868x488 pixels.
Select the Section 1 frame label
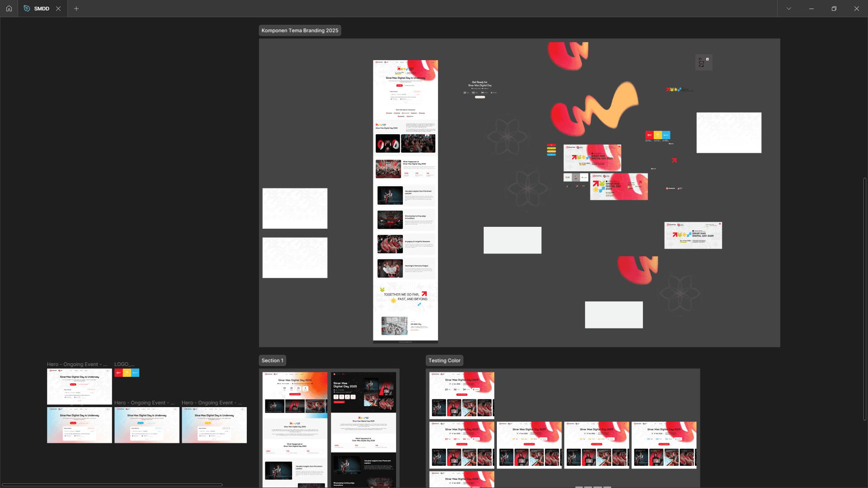272,361
